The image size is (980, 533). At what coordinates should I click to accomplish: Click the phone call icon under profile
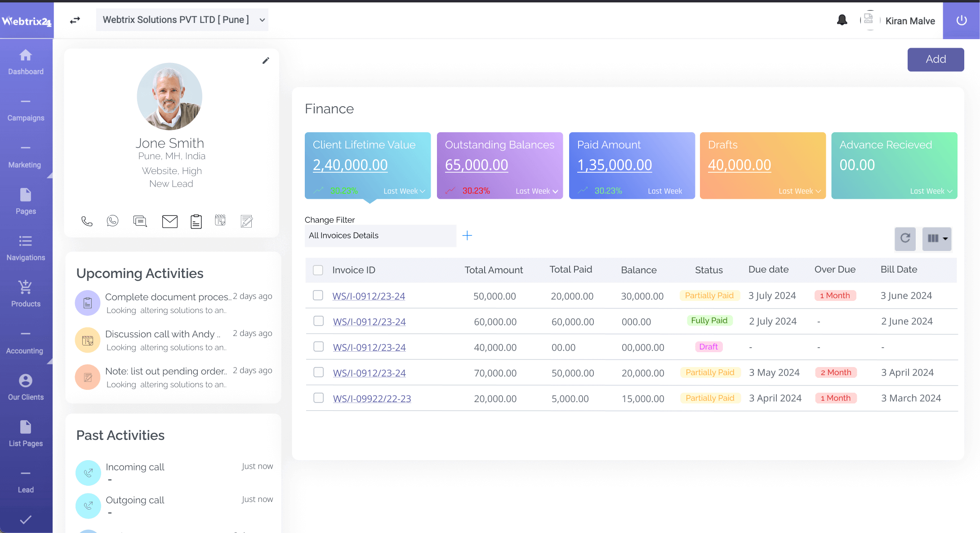click(x=87, y=221)
